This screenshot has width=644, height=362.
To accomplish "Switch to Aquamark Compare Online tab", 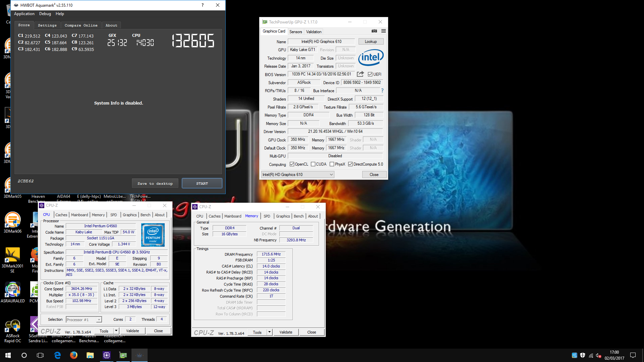I will pyautogui.click(x=81, y=25).
